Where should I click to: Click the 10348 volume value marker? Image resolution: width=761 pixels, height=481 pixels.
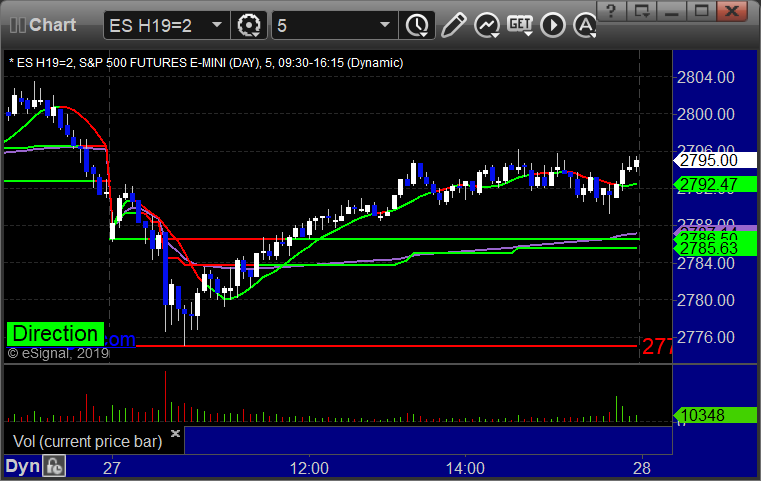pyautogui.click(x=715, y=415)
